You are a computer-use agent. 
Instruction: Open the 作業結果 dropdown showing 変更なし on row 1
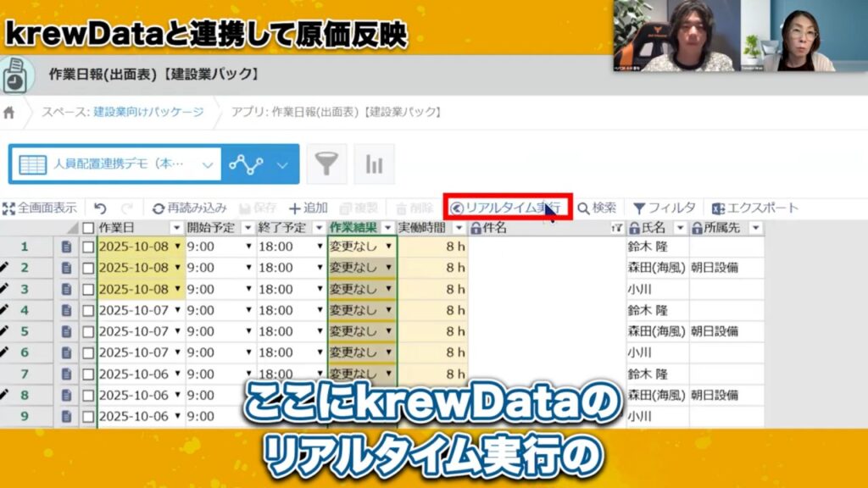pos(389,247)
